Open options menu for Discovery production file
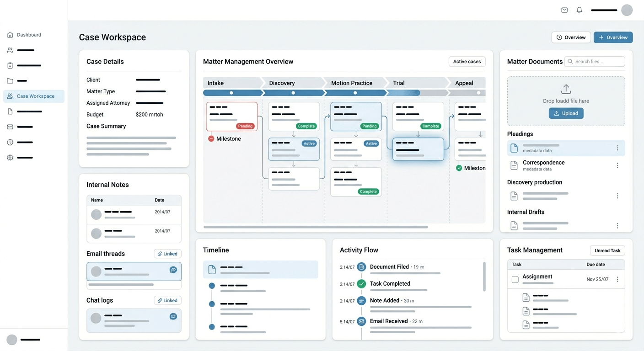Viewport: 644px width, 351px height. (x=617, y=196)
